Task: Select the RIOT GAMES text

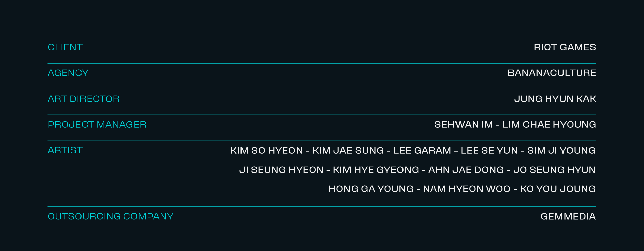Action: click(x=565, y=47)
